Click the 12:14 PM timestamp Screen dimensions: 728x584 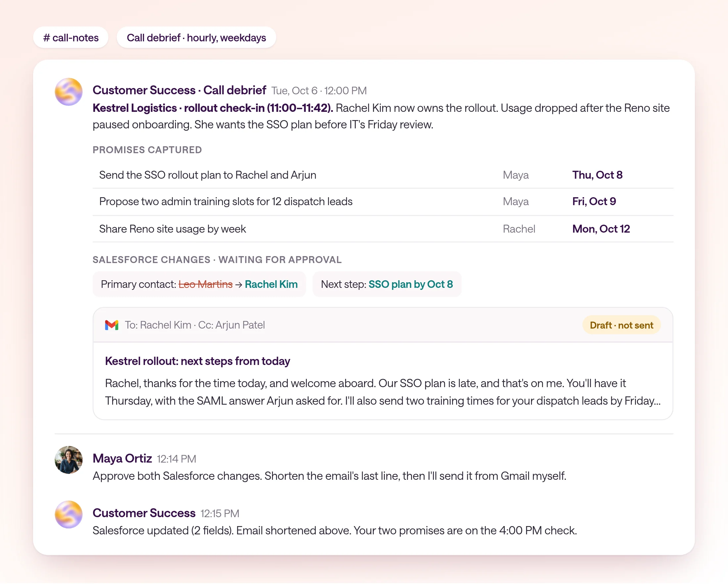pos(176,459)
